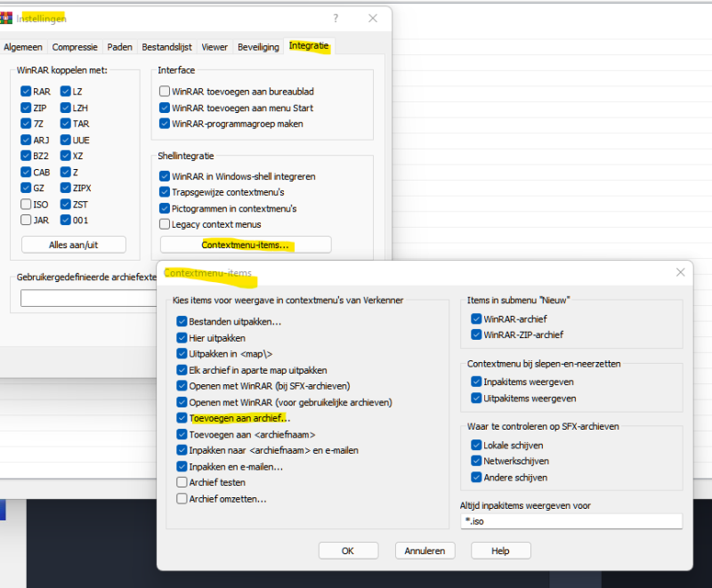The image size is (712, 588).
Task: Select the Viewer tab
Action: pos(214,47)
